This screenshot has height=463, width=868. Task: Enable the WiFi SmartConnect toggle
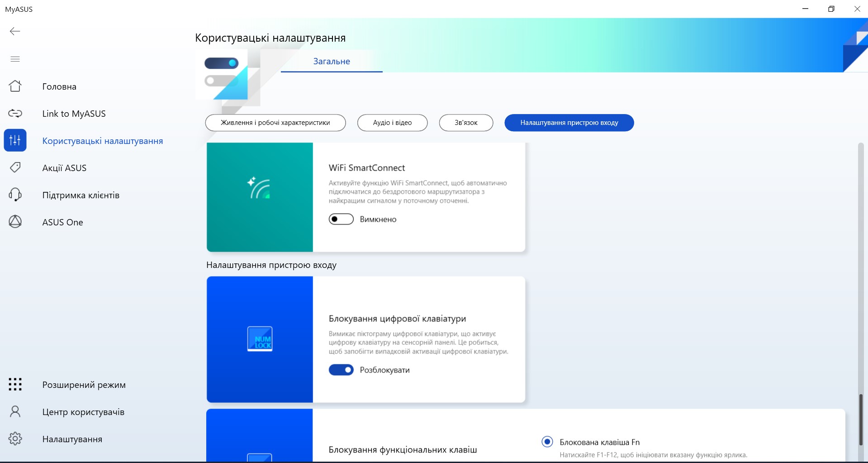coord(341,219)
